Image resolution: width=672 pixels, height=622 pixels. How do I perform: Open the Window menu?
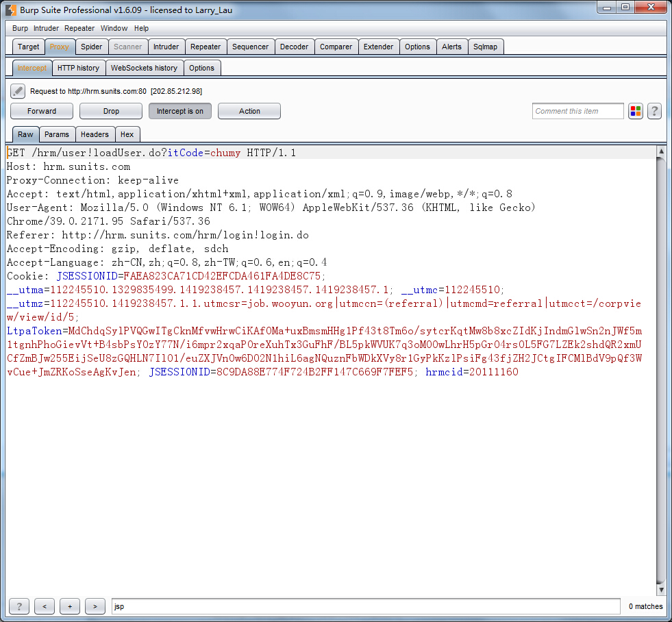click(114, 28)
